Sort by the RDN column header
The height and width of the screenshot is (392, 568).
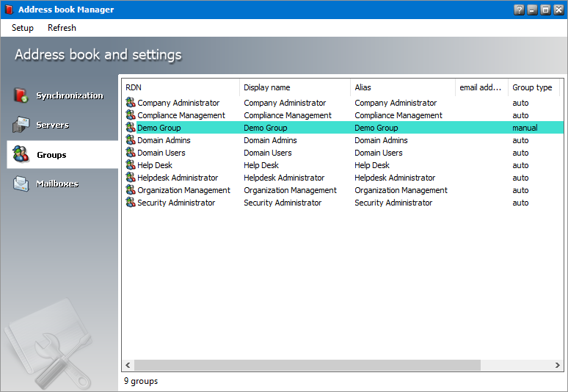[x=181, y=87]
